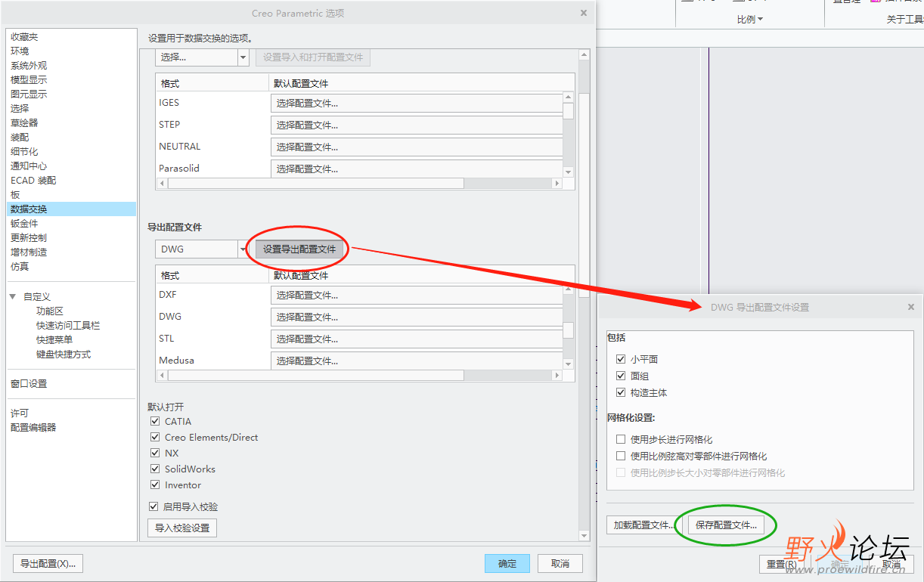The image size is (924, 582).
Task: Expand 比例 ribbon group dropdown
Action: point(750,20)
